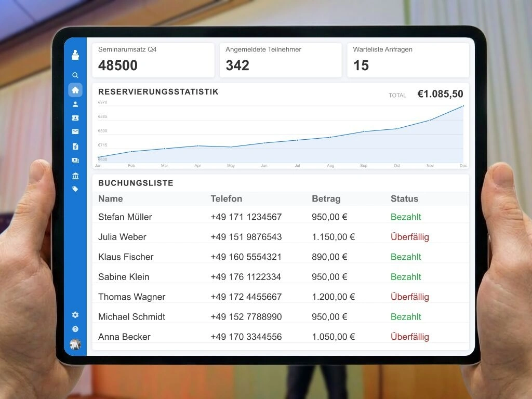The image size is (532, 399).
Task: Click the speaker podium logo icon
Action: click(x=75, y=55)
